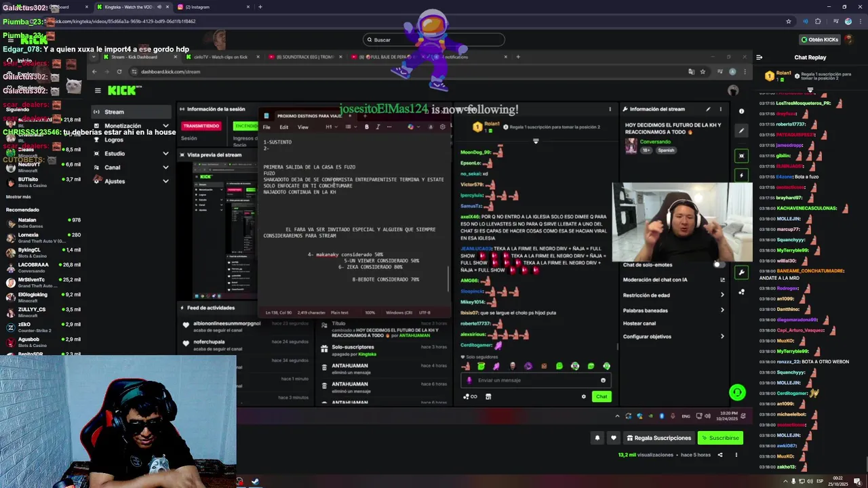Open the Chrome three-dot menu

pos(859,22)
